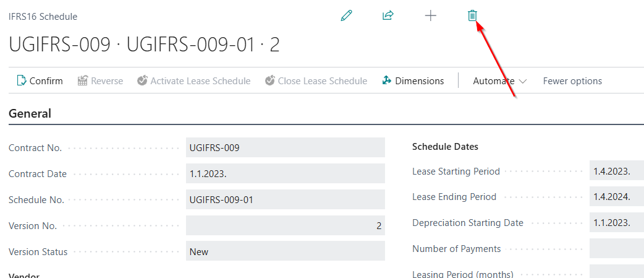Viewport: 644px width, 278px height.
Task: Click the Schedule Dates group heading
Action: click(x=445, y=147)
